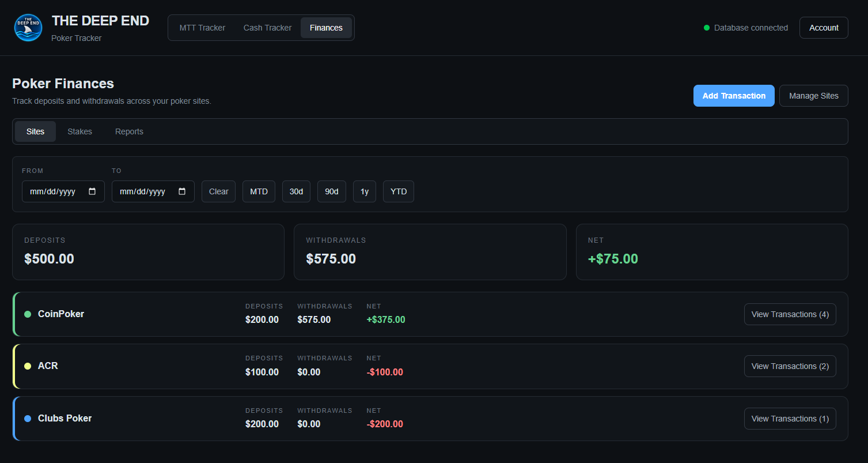The image size is (868, 463).
Task: View ACR transactions (2)
Action: 790,366
